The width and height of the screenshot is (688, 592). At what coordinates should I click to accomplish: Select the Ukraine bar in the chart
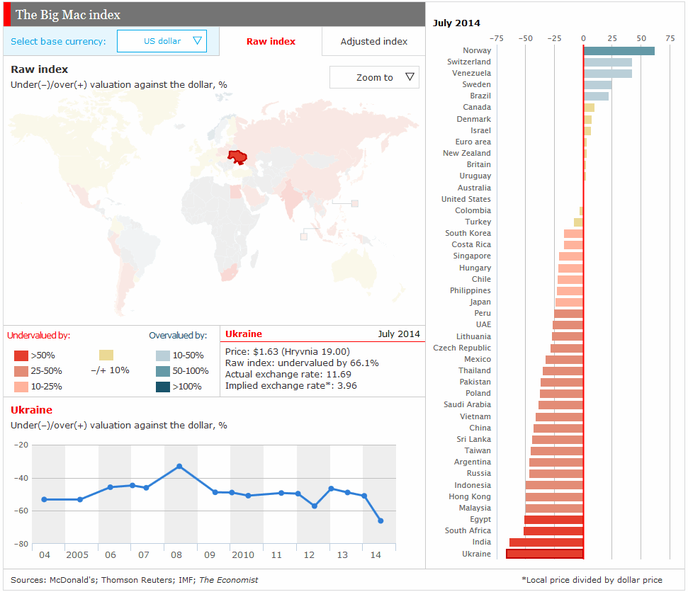pos(545,554)
